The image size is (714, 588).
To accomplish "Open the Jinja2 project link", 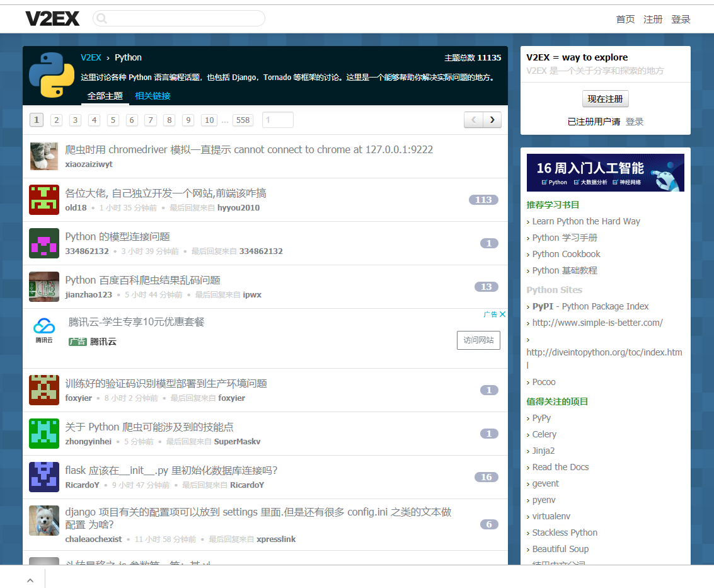I will [x=543, y=451].
